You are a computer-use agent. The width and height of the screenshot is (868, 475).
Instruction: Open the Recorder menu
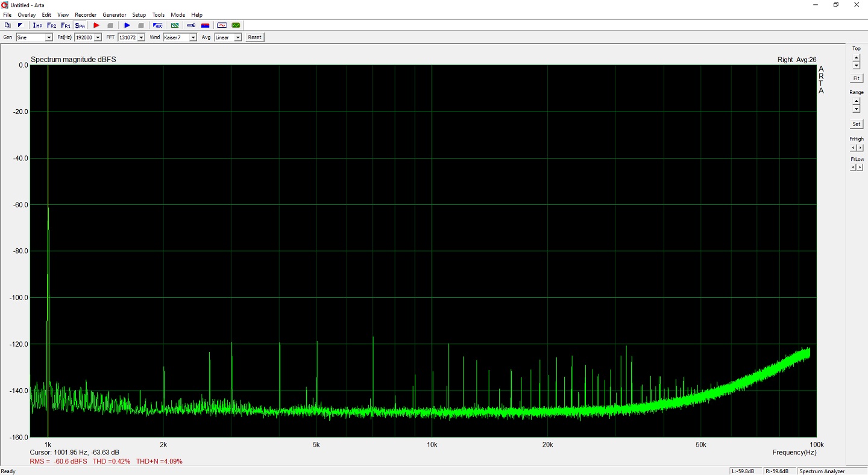click(x=86, y=15)
